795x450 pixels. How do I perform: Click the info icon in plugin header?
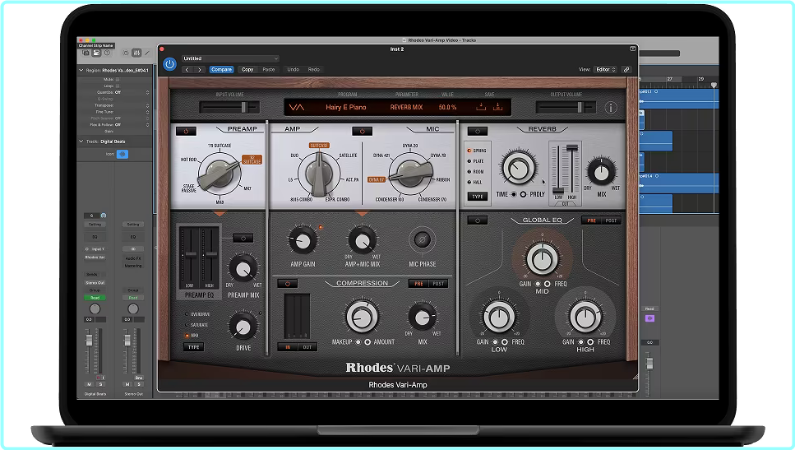click(x=611, y=108)
